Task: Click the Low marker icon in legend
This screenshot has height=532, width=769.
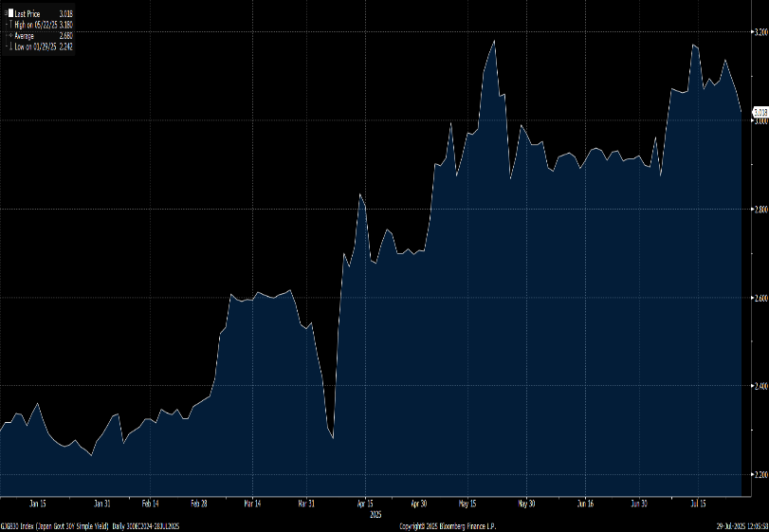Action: (x=9, y=46)
